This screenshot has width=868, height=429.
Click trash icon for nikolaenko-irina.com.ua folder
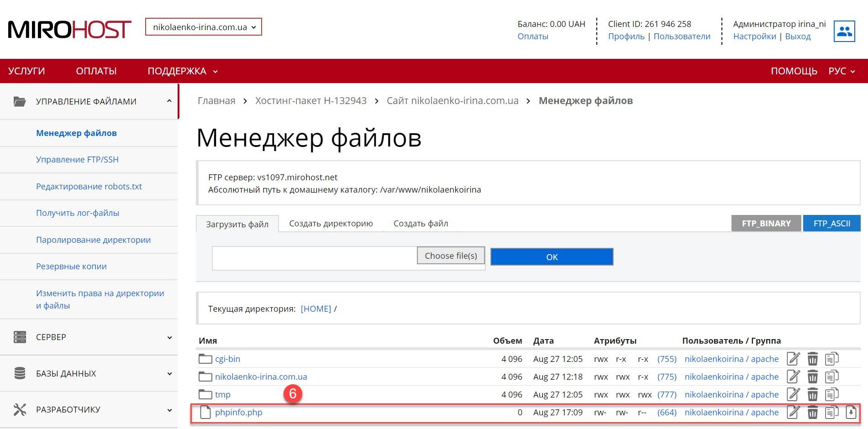tap(813, 377)
